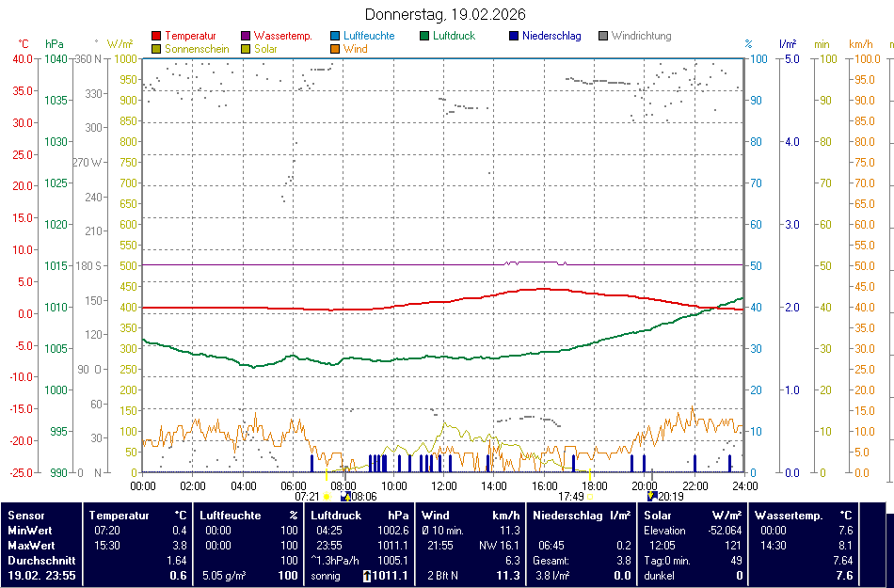Click the purple Wassertemp. legend square

coord(247,37)
